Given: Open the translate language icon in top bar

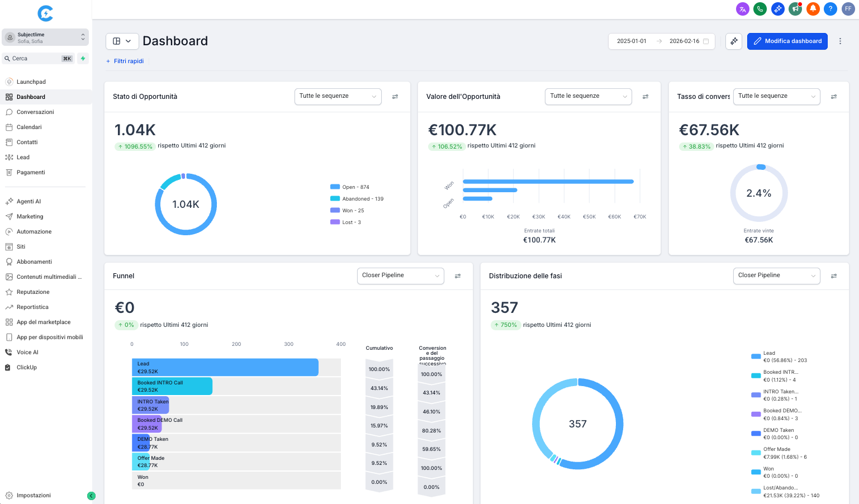Looking at the screenshot, I should (742, 9).
